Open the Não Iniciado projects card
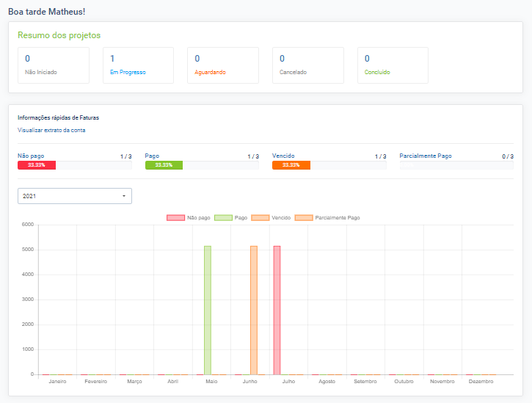Viewport: 532px width, 403px height. 53,65
